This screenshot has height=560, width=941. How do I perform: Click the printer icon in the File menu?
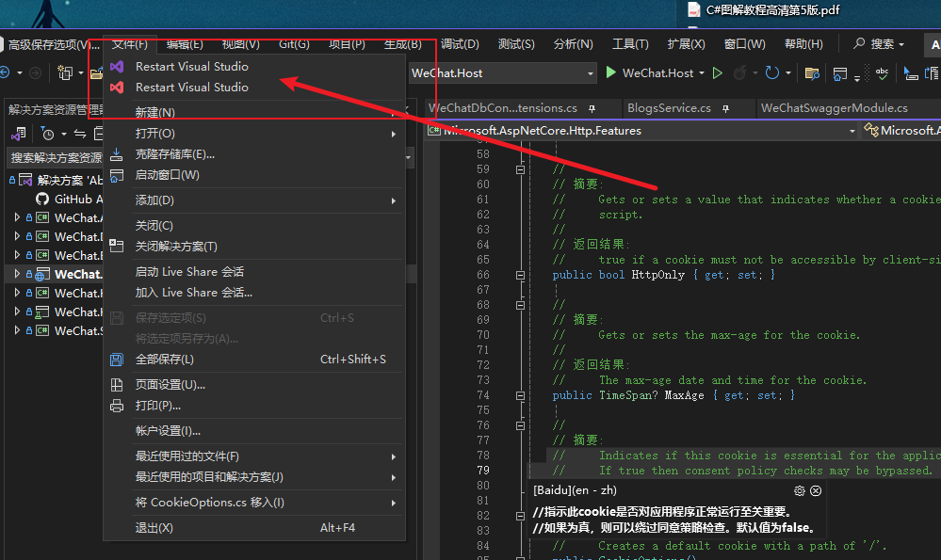[x=117, y=406]
